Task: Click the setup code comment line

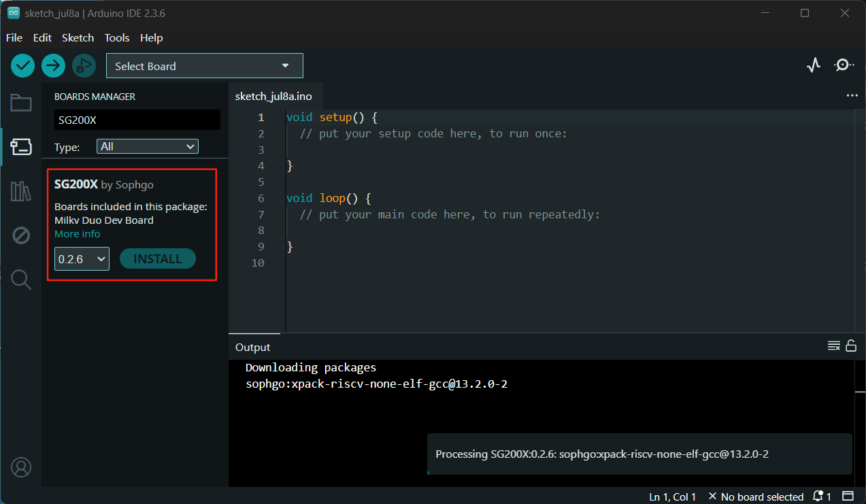Action: [x=433, y=133]
